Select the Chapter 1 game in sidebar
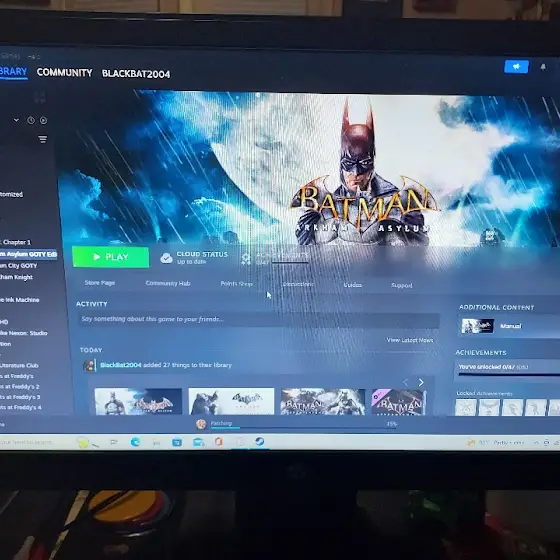Screen dimensions: 560x560 click(x=16, y=242)
